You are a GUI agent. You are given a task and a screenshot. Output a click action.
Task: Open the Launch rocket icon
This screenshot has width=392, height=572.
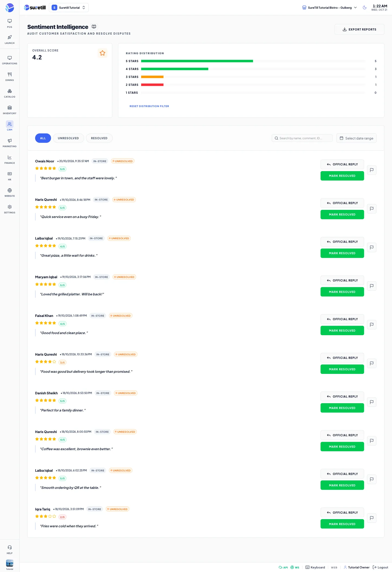[10, 40]
